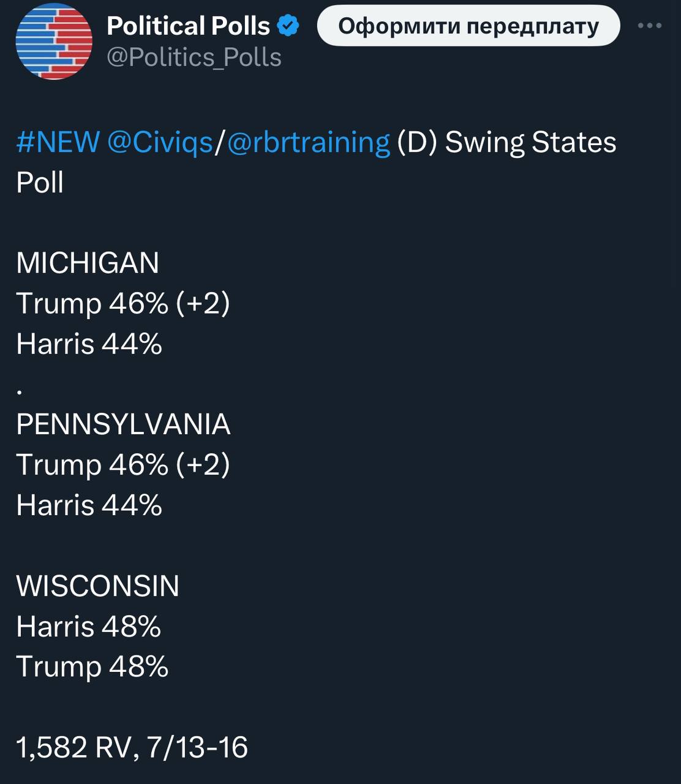Screen dimensions: 681x784
Task: Select the @Politics_Polls handle
Action: tap(194, 58)
